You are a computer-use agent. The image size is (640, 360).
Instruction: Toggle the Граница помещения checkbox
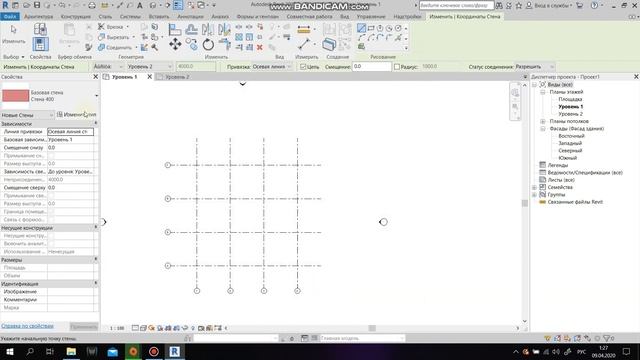click(51, 211)
